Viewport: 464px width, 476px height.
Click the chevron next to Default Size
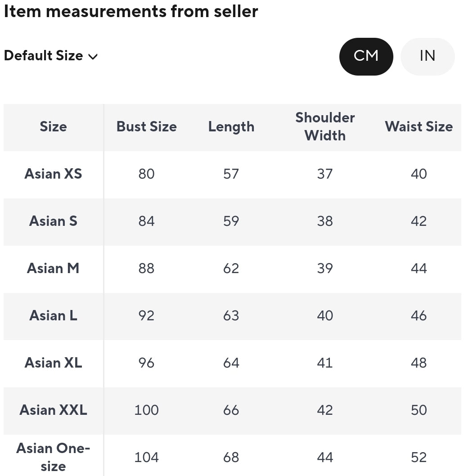(x=93, y=57)
